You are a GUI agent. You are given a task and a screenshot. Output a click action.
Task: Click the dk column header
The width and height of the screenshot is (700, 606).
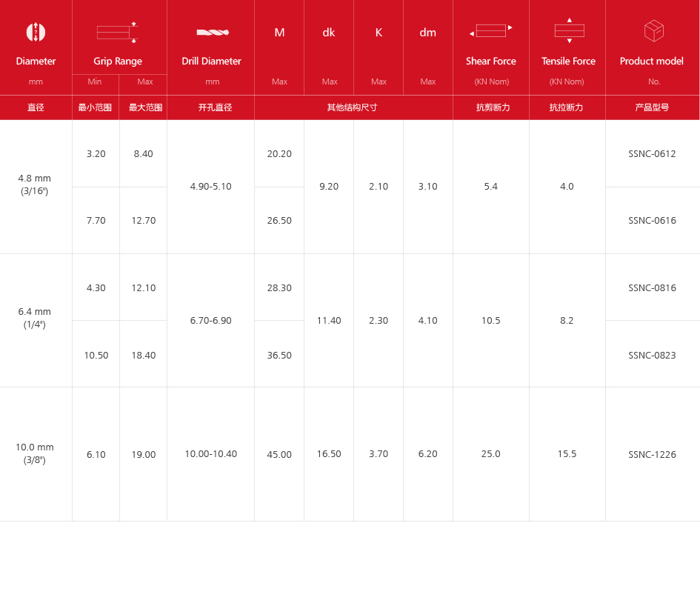coord(329,33)
